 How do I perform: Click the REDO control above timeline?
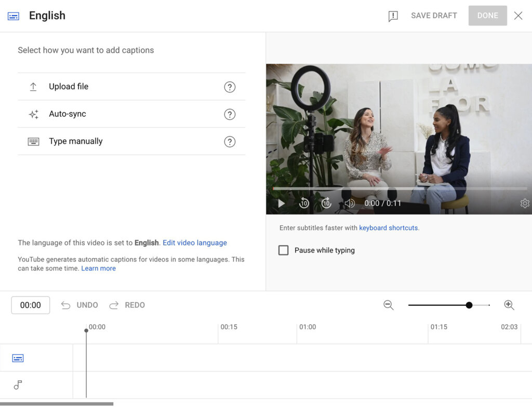(127, 305)
